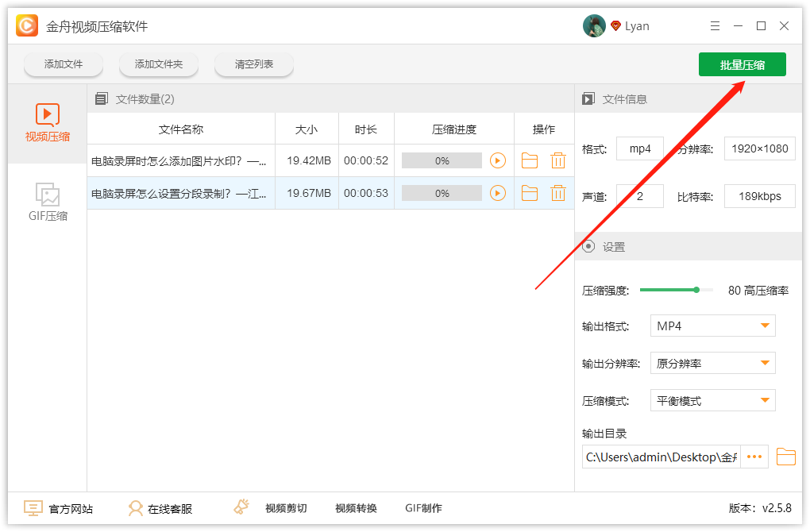Click the 文件数量 list icon
This screenshot has height=532, width=810.
[x=102, y=98]
